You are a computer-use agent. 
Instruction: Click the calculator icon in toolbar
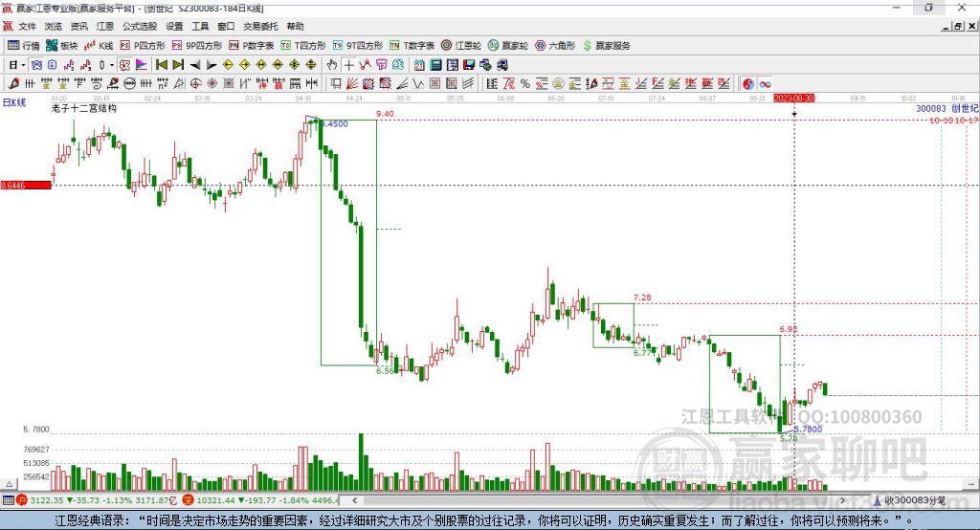(435, 65)
